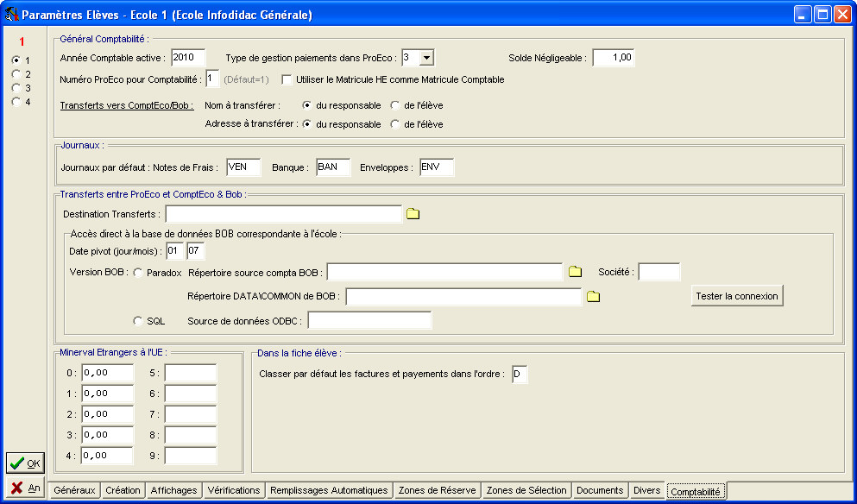The image size is (857, 504).
Task: Cancel with the An button
Action: (25, 488)
